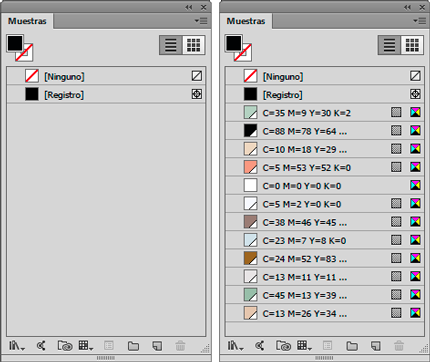Open right Muestras panel flyout menu
430x362 pixels.
[420, 21]
